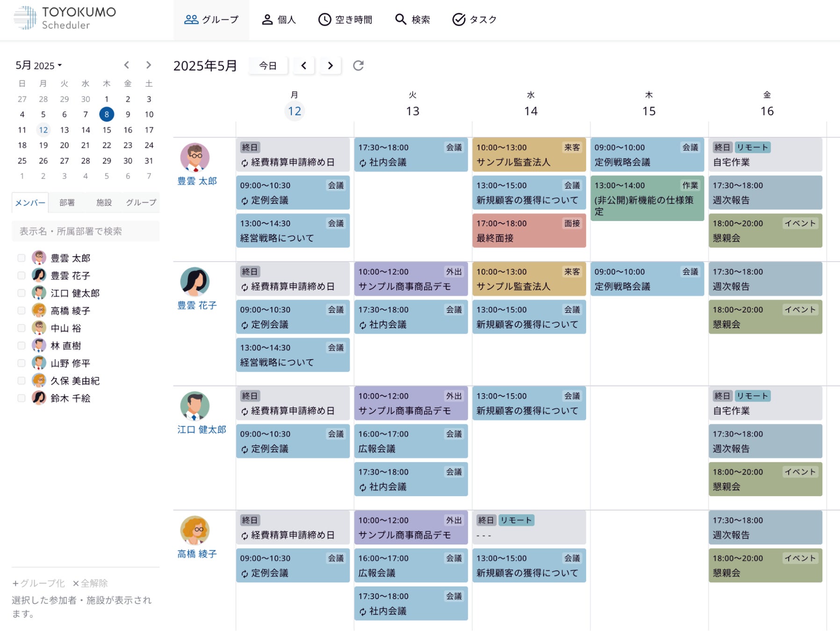Show previous month in mini calendar
Screen dimensions: 840x631
[127, 65]
